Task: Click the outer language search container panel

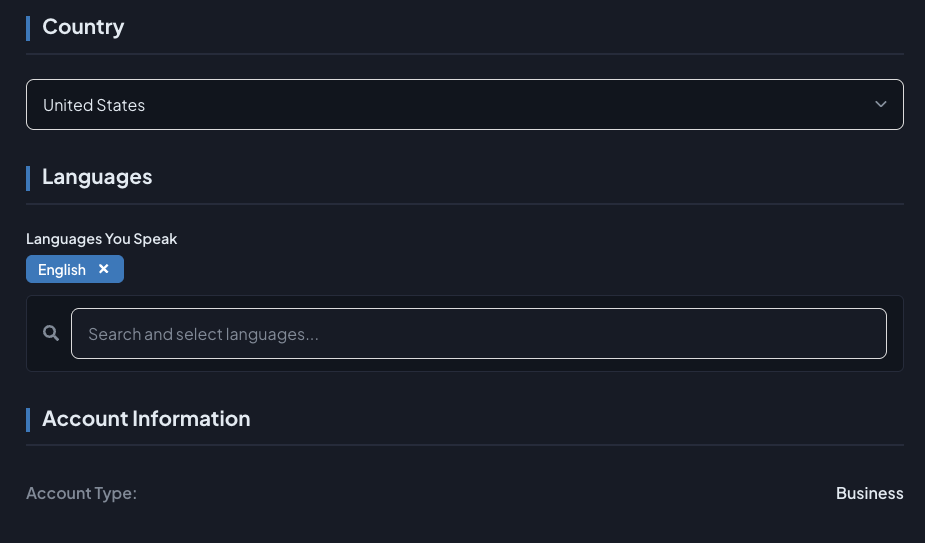Action: [465, 333]
